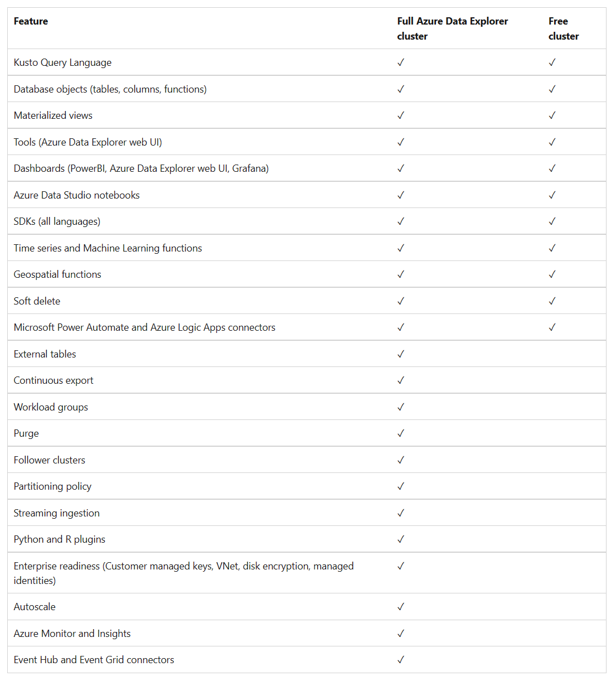The width and height of the screenshot is (616, 681).
Task: Click the Full cluster checkmark for Purge
Action: [x=401, y=433]
